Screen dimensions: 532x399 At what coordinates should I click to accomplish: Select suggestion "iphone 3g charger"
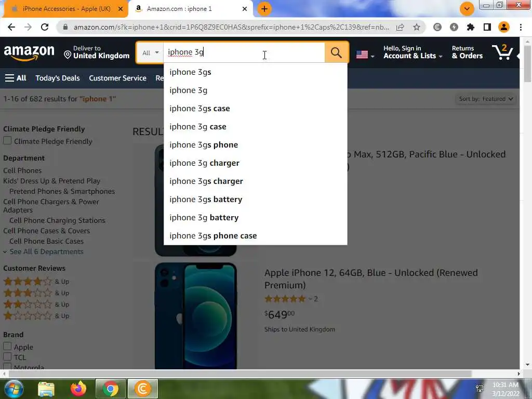click(256, 163)
